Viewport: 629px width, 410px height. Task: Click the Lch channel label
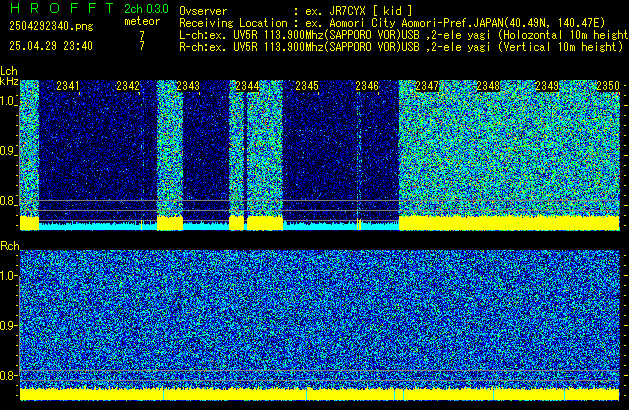[9, 71]
